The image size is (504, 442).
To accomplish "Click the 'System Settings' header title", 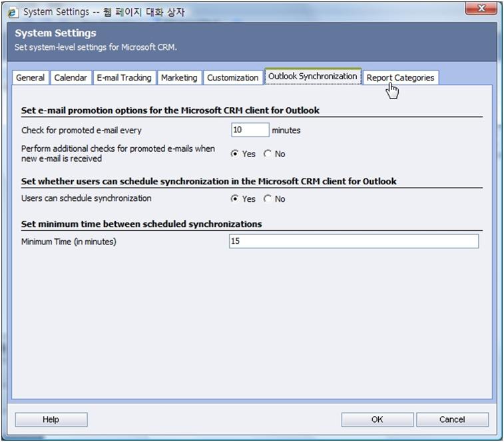I will click(x=55, y=33).
